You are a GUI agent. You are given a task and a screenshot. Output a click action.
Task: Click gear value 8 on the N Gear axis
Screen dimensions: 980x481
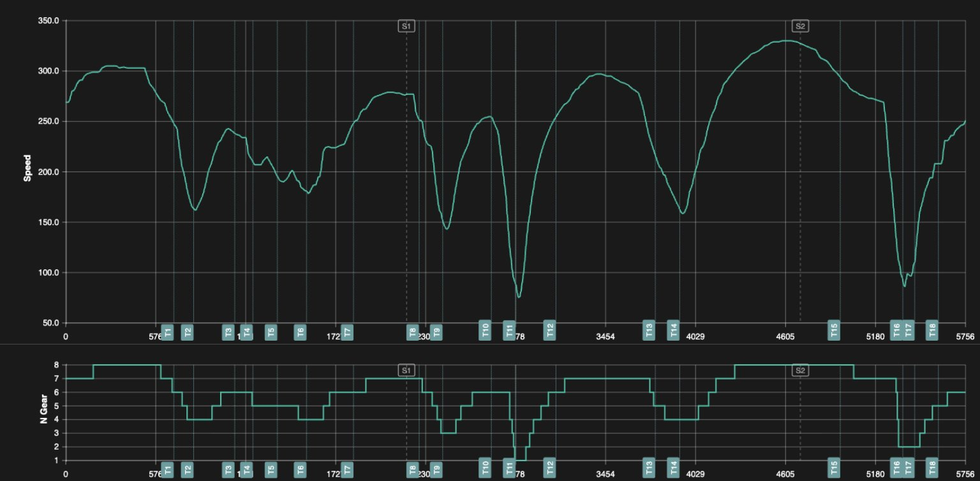coord(57,365)
